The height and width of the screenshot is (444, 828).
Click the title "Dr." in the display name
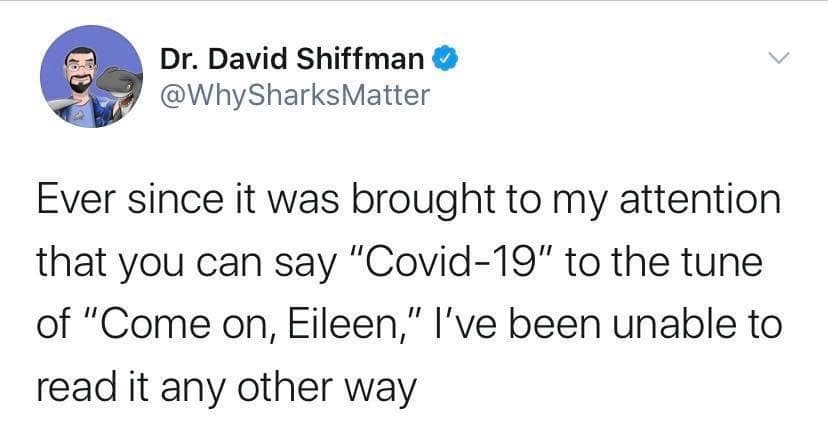pos(179,60)
